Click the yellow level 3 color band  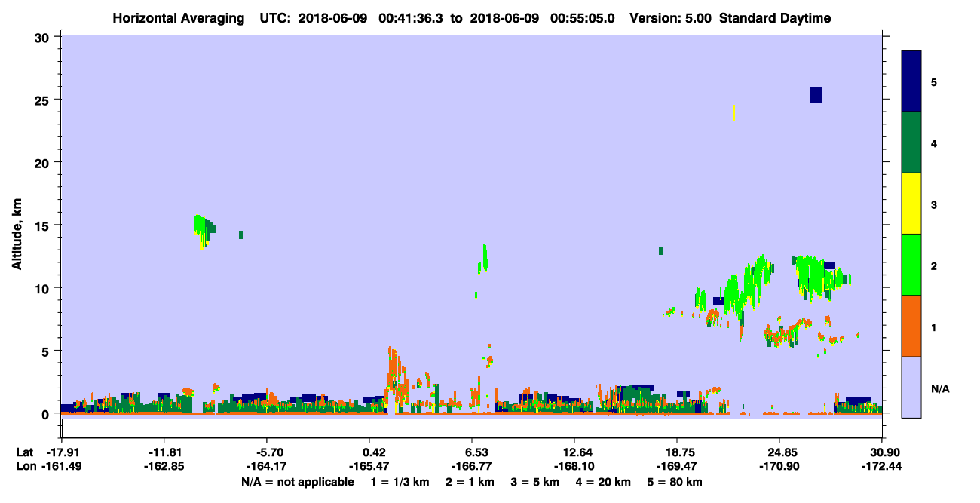pos(911,204)
